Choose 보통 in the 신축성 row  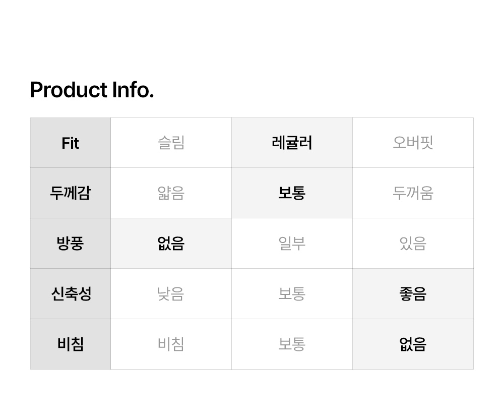coord(292,294)
